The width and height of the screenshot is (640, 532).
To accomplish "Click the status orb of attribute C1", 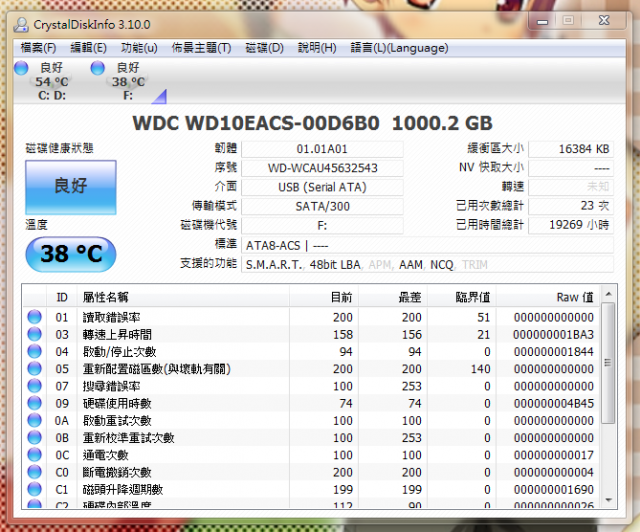I will tap(35, 489).
